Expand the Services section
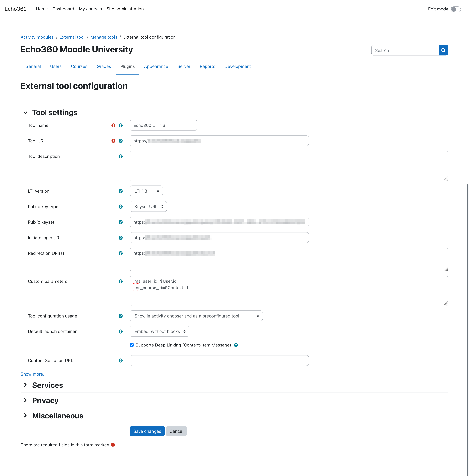Image resolution: width=469 pixels, height=476 pixels. [x=25, y=385]
